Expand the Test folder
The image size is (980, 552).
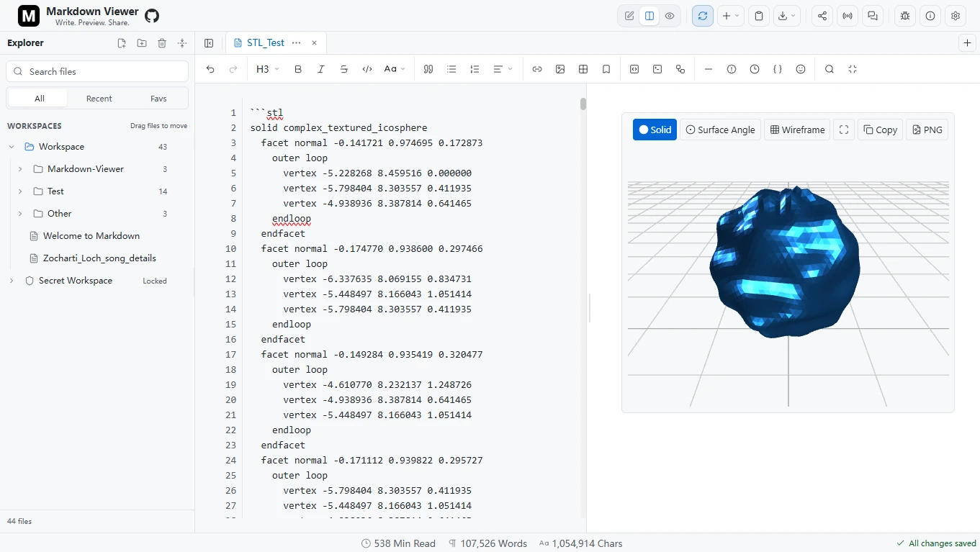[20, 191]
